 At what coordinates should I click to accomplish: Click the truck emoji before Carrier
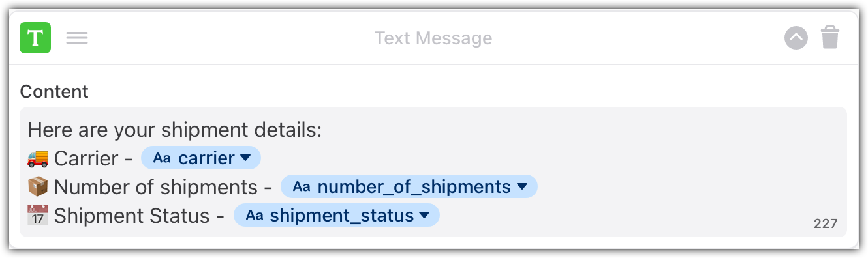pos(38,158)
